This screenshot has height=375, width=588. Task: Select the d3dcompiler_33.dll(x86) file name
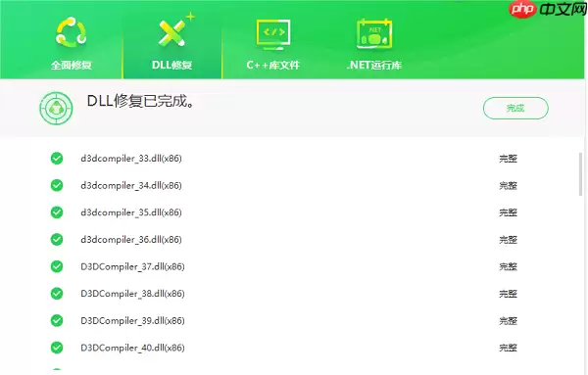point(131,159)
